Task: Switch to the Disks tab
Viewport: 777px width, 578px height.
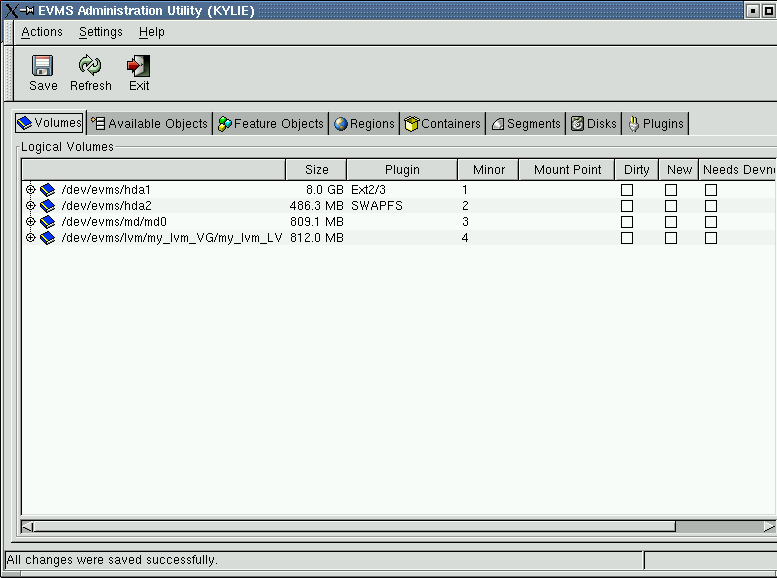Action: 594,124
